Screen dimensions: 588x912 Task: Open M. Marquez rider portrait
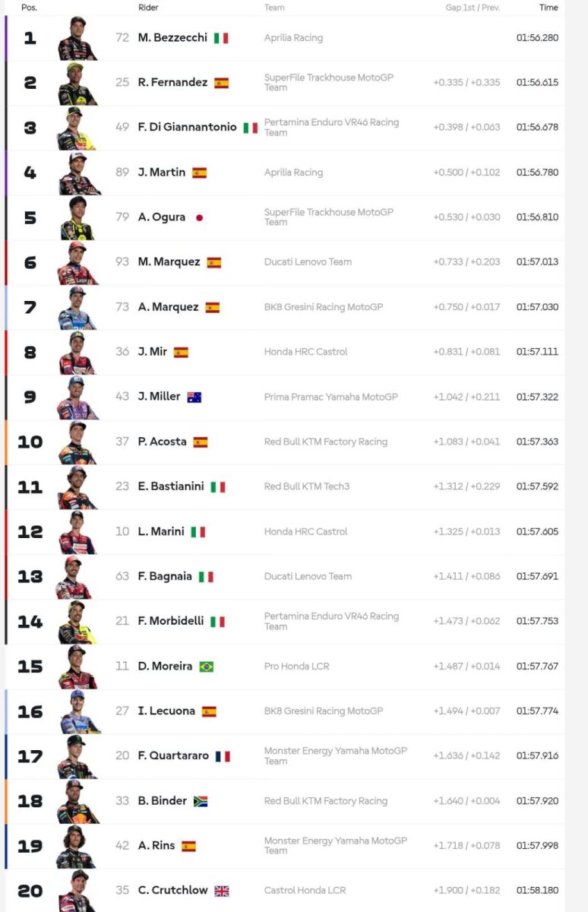[x=77, y=262]
